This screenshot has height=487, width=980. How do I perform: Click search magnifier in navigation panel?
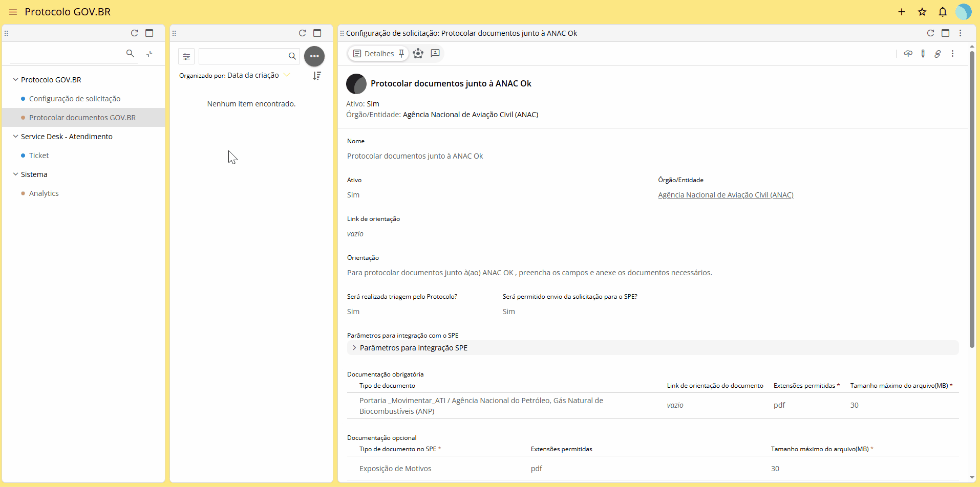[x=130, y=53]
